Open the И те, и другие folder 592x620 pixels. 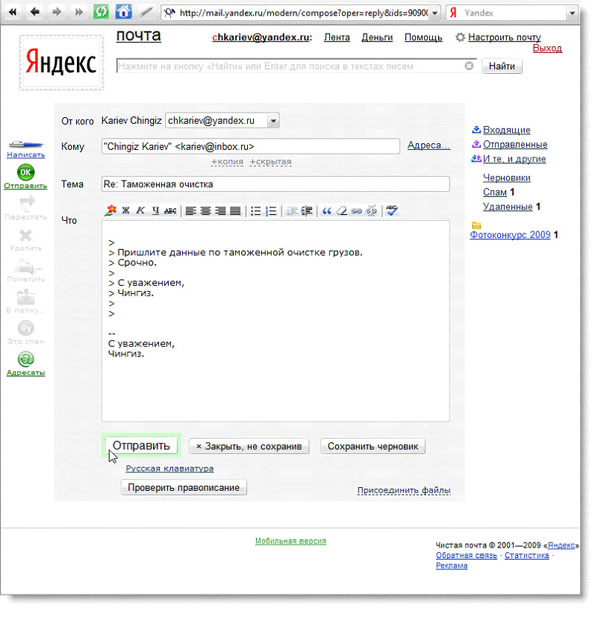click(x=514, y=159)
